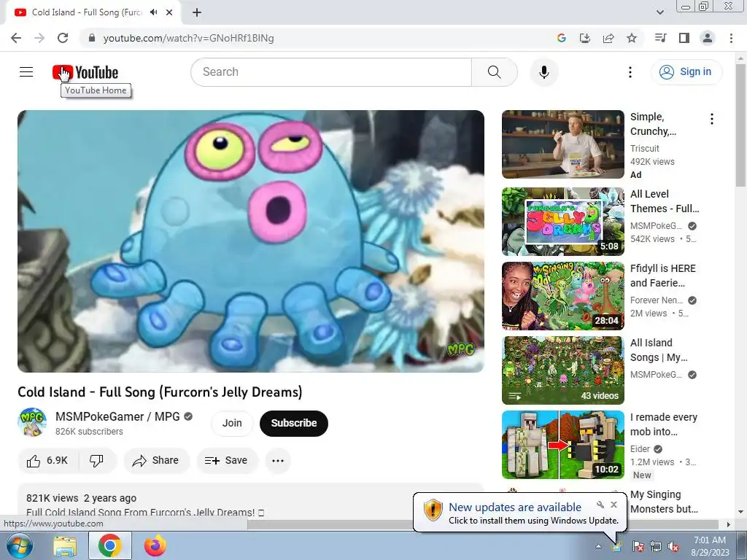This screenshot has height=560, width=747.
Task: Save the video to playlist
Action: click(x=227, y=461)
